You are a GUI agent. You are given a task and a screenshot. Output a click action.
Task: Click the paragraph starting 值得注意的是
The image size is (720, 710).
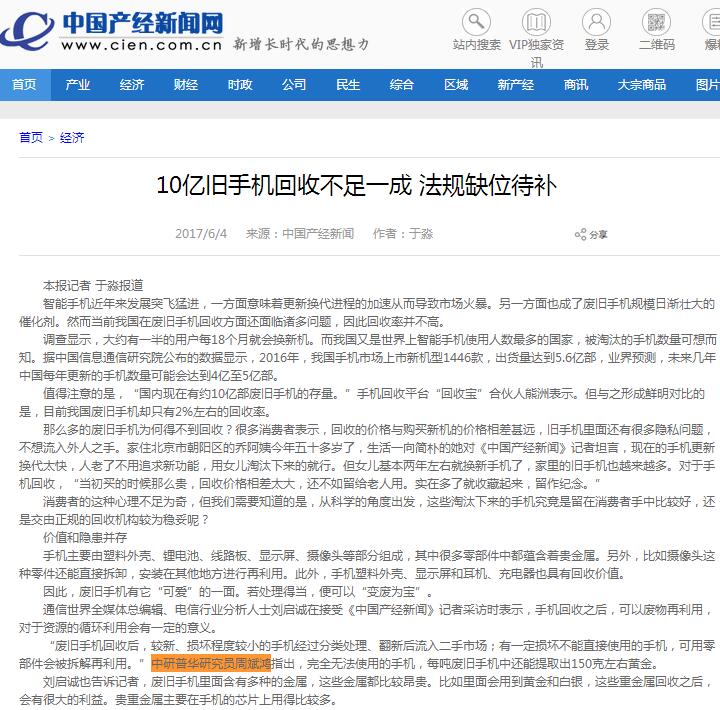pyautogui.click(x=362, y=402)
